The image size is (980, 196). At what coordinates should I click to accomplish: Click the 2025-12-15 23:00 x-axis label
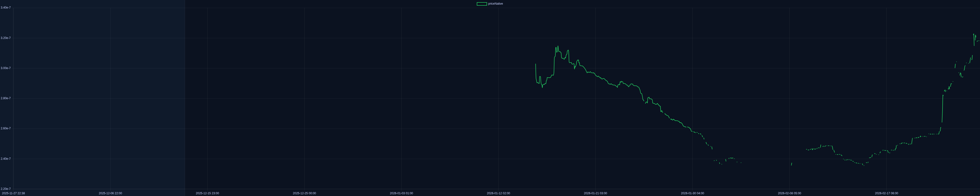coord(207,193)
